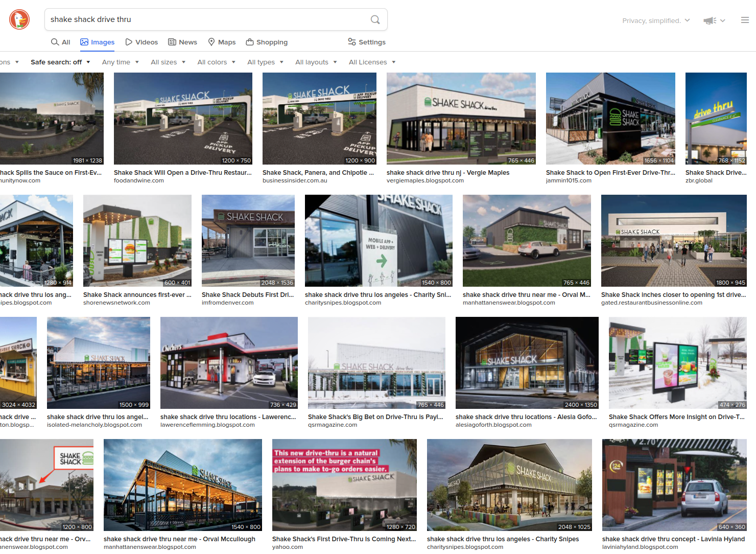Click the DuckDuckGo duck logo

(19, 20)
